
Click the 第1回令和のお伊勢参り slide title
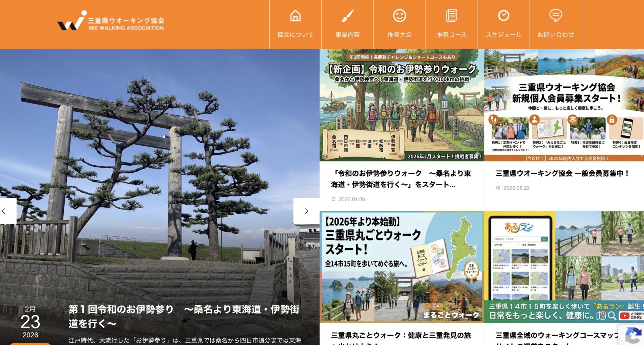[184, 316]
